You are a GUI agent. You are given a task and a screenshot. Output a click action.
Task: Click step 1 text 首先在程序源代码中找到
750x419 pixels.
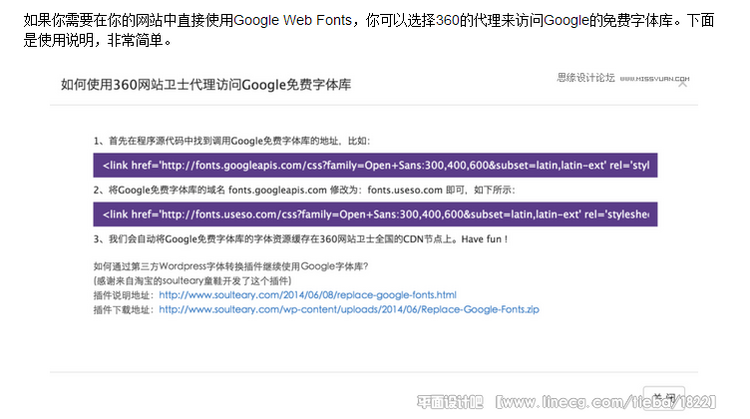[x=232, y=141]
